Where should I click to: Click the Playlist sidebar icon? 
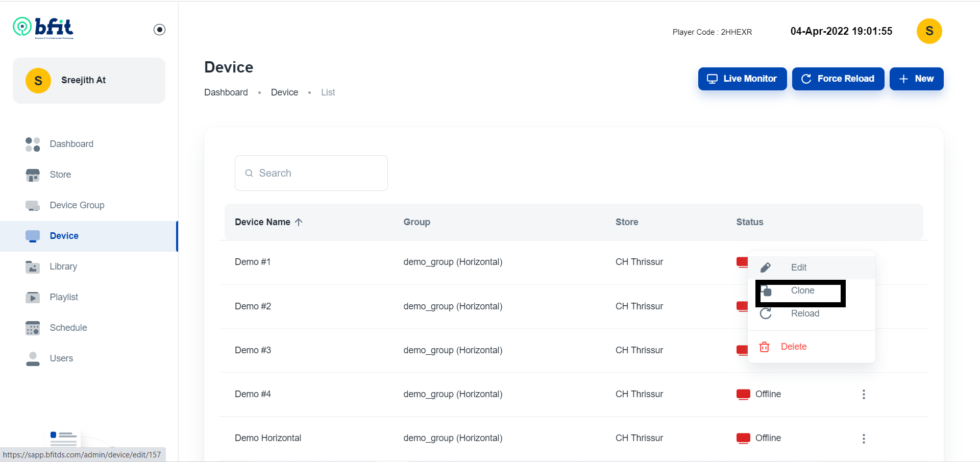pyautogui.click(x=33, y=298)
